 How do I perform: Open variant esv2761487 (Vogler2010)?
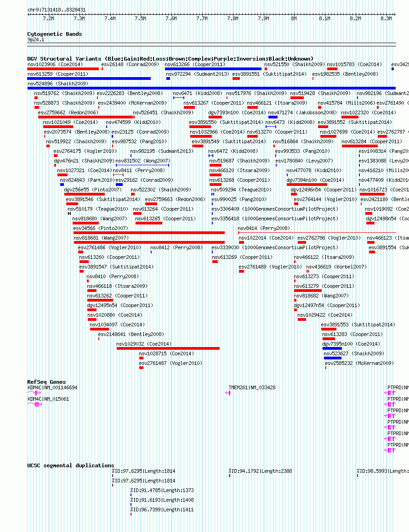pos(170,363)
